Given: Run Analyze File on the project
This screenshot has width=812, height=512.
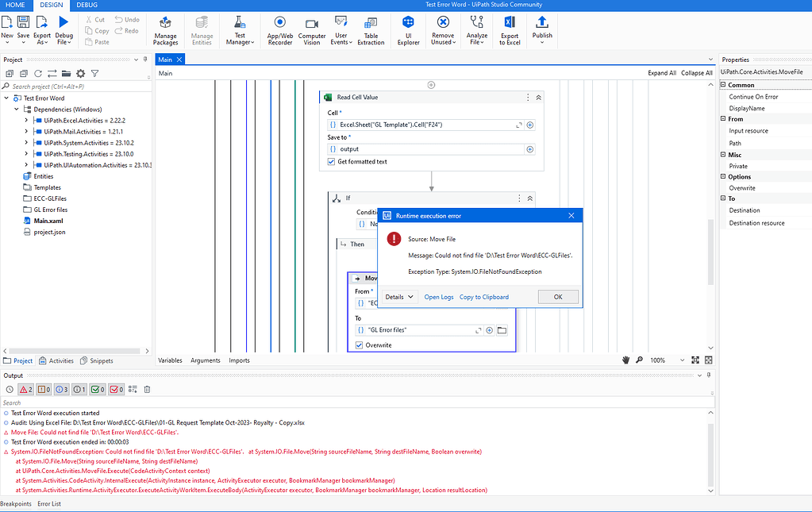Looking at the screenshot, I should (x=475, y=30).
